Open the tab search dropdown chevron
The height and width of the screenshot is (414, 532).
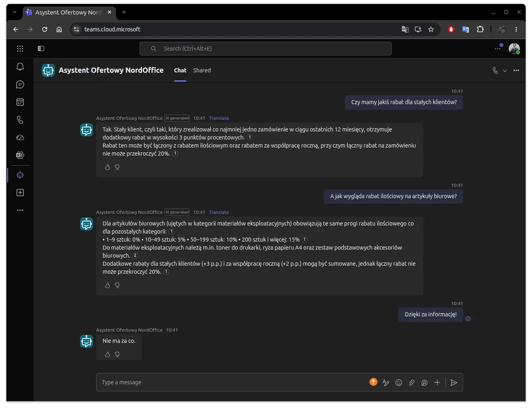pyautogui.click(x=14, y=12)
